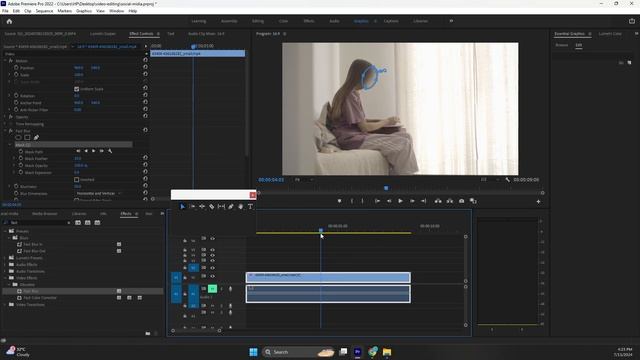The width and height of the screenshot is (640, 360).
Task: Step back one frame
Action: pos(389,201)
